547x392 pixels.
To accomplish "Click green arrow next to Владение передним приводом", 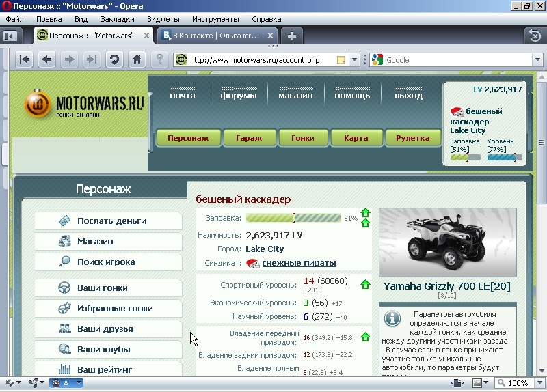I will pyautogui.click(x=365, y=337).
